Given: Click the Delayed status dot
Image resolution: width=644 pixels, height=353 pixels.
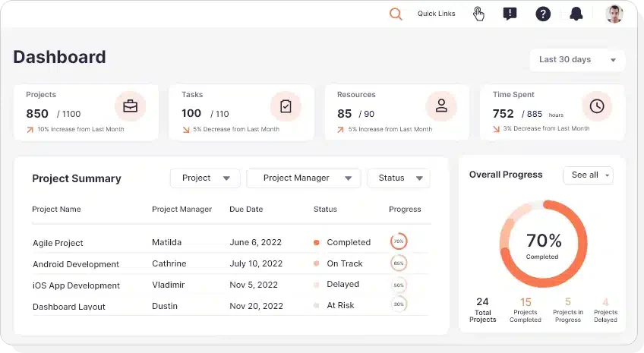Looking at the screenshot, I should click(316, 285).
